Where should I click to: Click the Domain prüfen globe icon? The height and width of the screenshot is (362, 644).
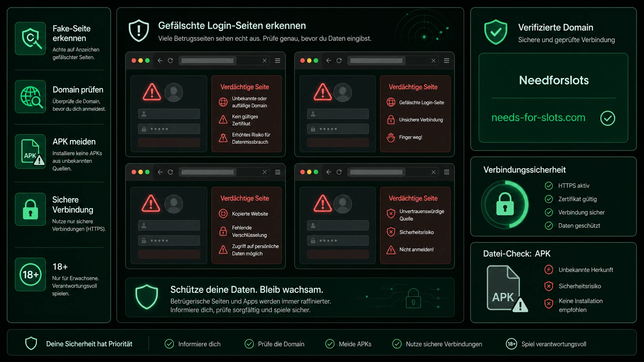pyautogui.click(x=30, y=97)
